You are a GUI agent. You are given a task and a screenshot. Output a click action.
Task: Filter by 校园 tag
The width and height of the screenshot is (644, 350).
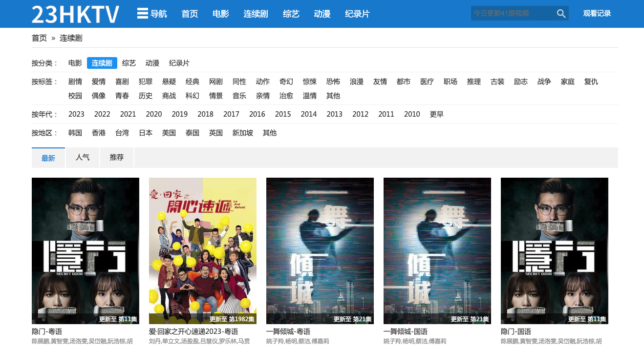(x=75, y=96)
